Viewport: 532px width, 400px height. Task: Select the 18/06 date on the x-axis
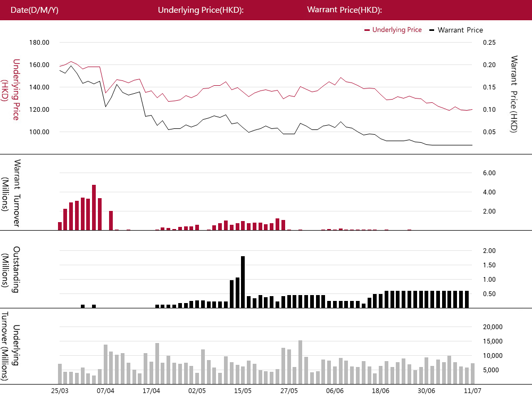[381, 391]
